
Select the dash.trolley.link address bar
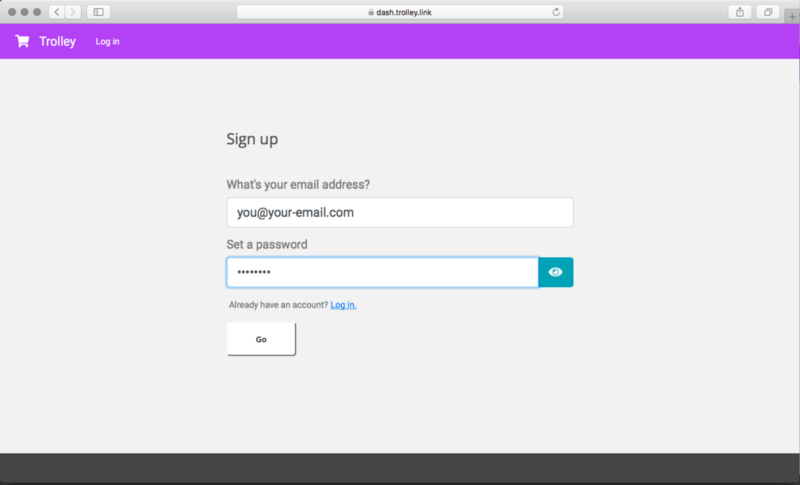[400, 12]
